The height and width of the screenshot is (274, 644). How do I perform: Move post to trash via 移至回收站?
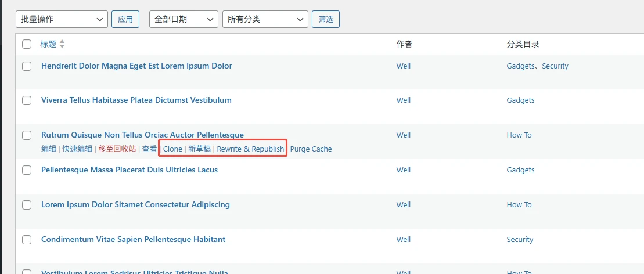117,149
